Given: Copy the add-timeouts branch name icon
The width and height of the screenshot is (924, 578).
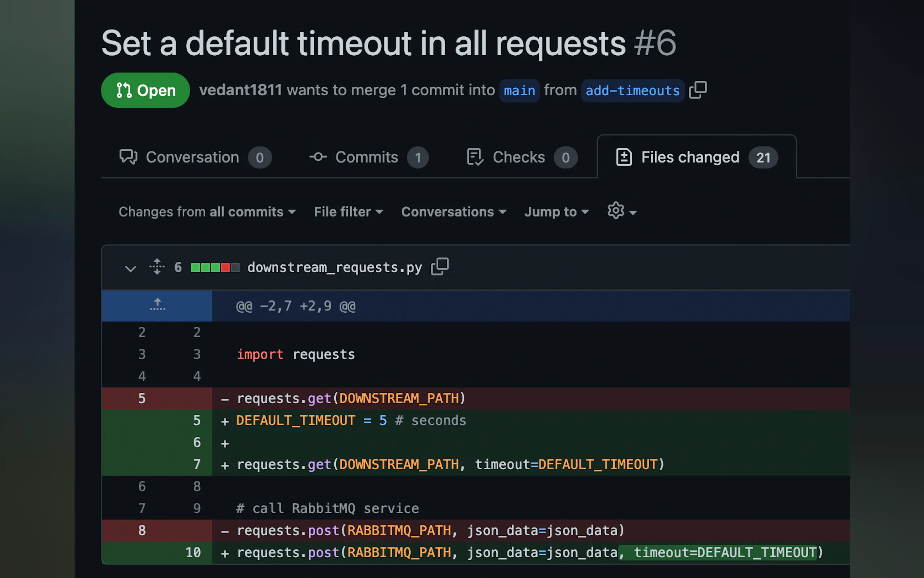Looking at the screenshot, I should click(697, 90).
